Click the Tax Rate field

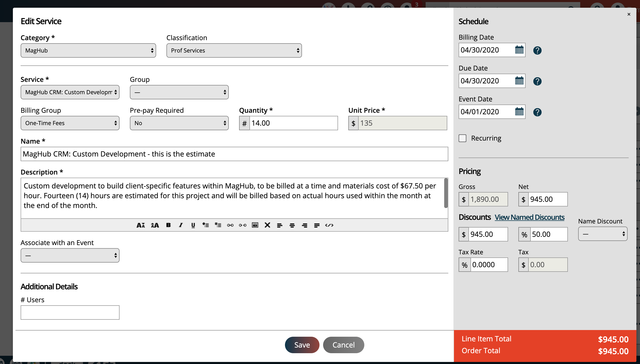click(x=489, y=265)
